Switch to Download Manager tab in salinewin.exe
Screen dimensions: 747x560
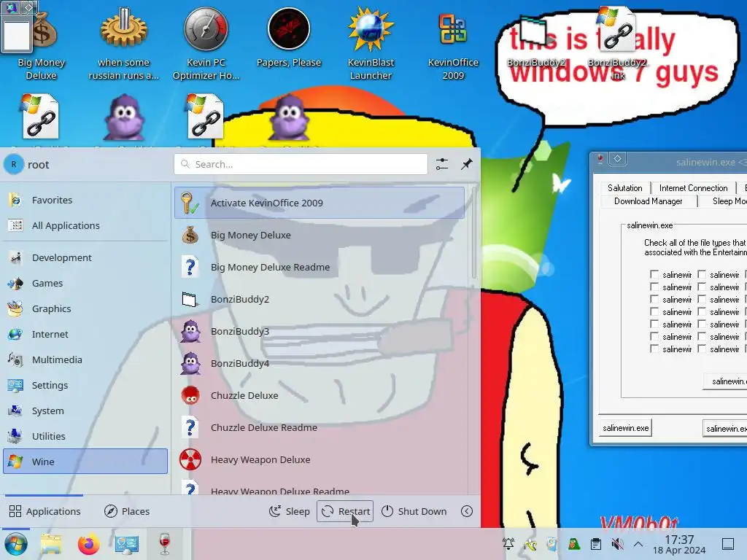pos(648,201)
